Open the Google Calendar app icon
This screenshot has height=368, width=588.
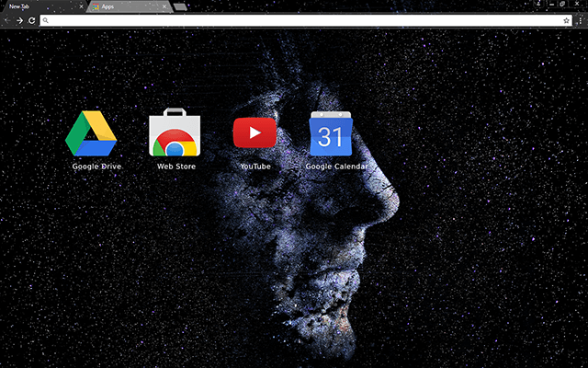coord(331,134)
